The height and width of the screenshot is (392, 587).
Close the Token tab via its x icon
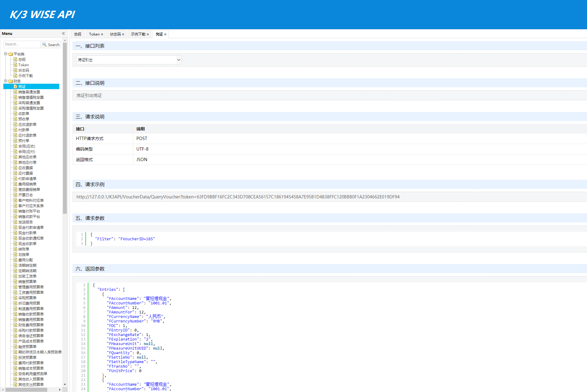click(102, 34)
